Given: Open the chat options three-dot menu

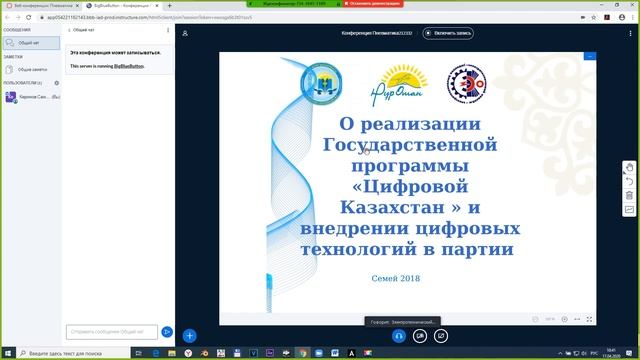Looking at the screenshot, I should coord(168,30).
